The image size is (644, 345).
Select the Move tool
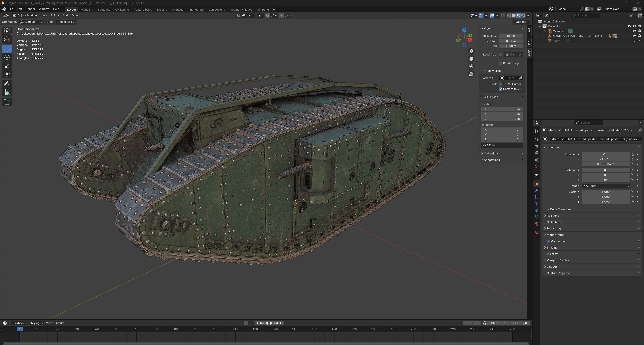[x=7, y=49]
